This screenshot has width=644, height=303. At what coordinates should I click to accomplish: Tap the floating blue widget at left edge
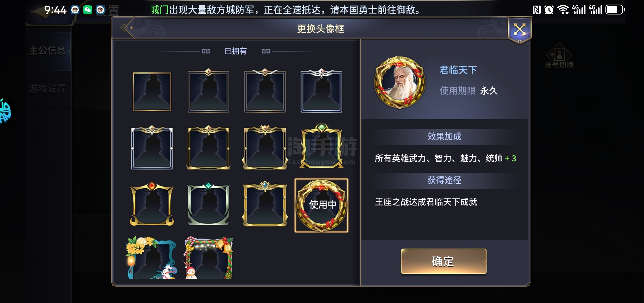(x=5, y=111)
